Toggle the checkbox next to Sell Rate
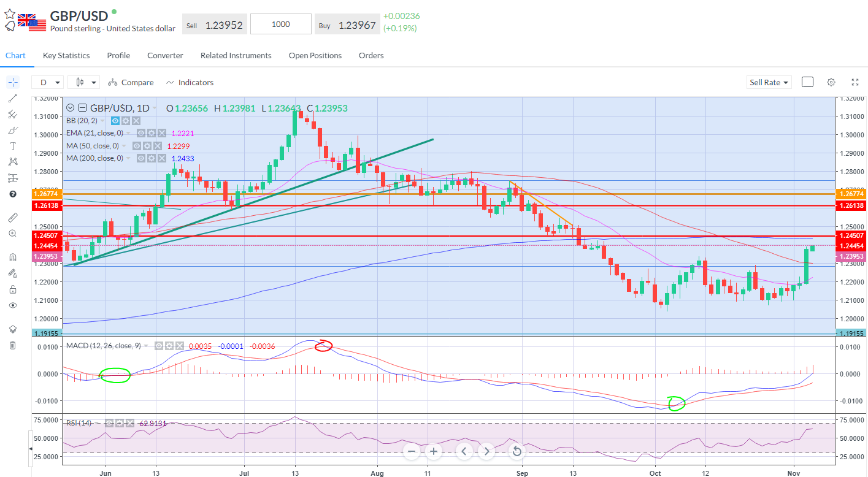 [x=807, y=82]
